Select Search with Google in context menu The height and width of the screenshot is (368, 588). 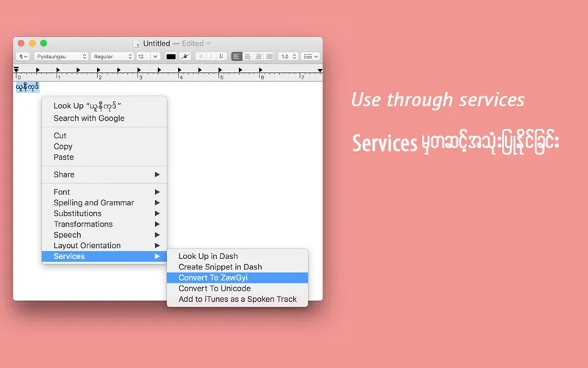point(89,118)
